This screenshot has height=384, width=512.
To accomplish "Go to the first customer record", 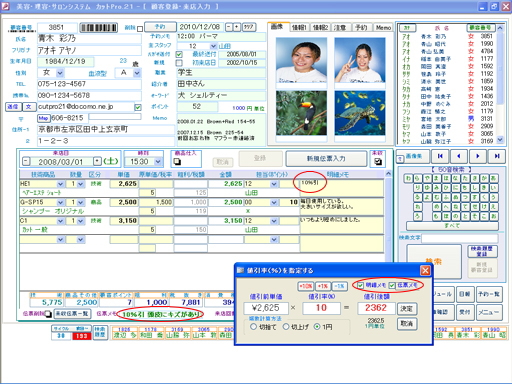I will tap(440, 156).
